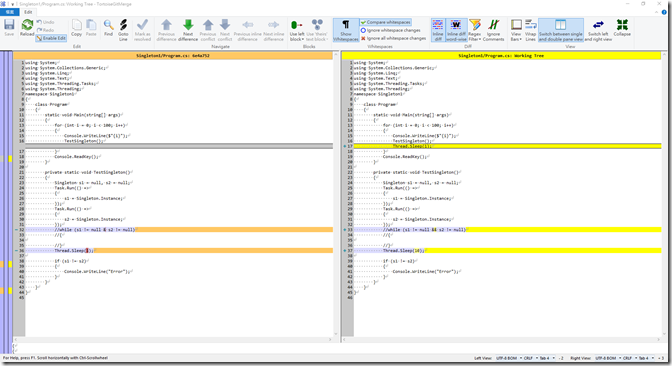Click the Redo button
672x366 pixels.
tap(45, 30)
